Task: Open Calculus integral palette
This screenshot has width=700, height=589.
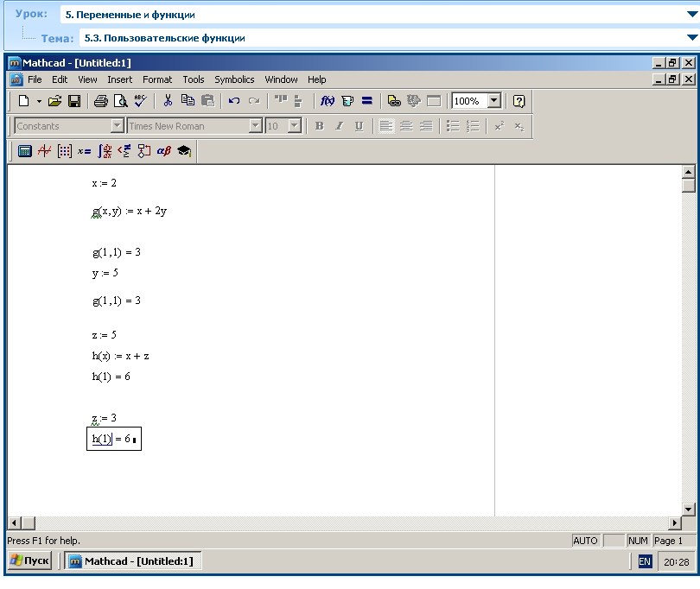Action: (x=105, y=151)
